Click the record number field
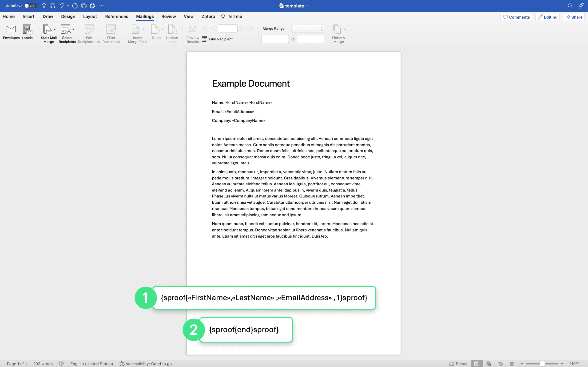The width and height of the screenshot is (588, 367). pos(227,29)
